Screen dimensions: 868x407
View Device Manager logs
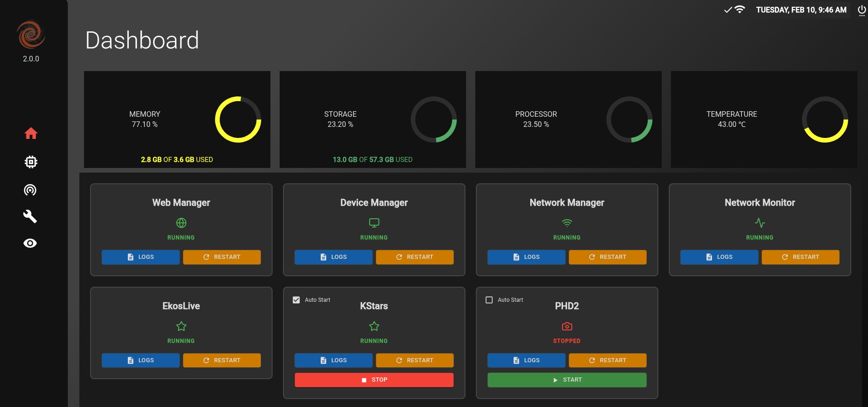(334, 257)
